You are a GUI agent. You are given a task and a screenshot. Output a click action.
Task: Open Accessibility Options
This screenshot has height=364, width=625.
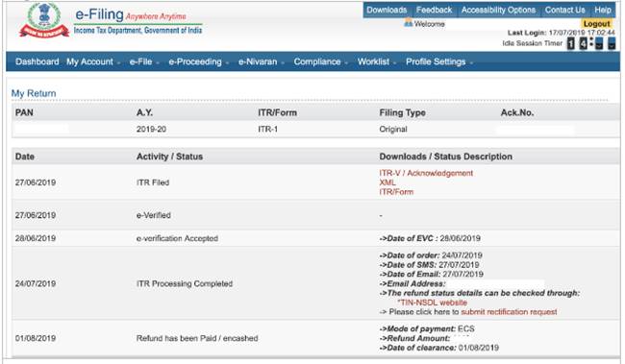[498, 10]
